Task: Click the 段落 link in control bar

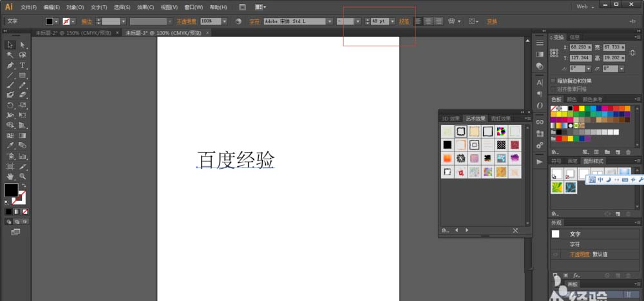Action: (404, 21)
